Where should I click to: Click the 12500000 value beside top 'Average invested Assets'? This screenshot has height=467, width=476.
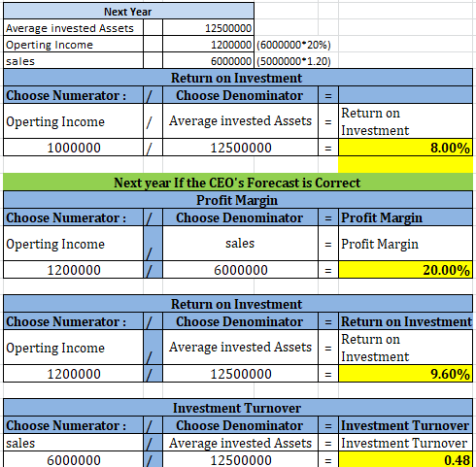[x=208, y=27]
